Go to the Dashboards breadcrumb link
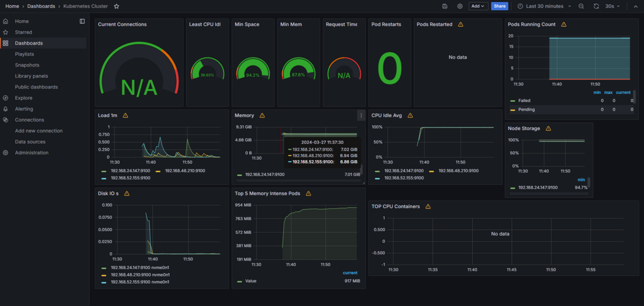The image size is (644, 306). [41, 6]
